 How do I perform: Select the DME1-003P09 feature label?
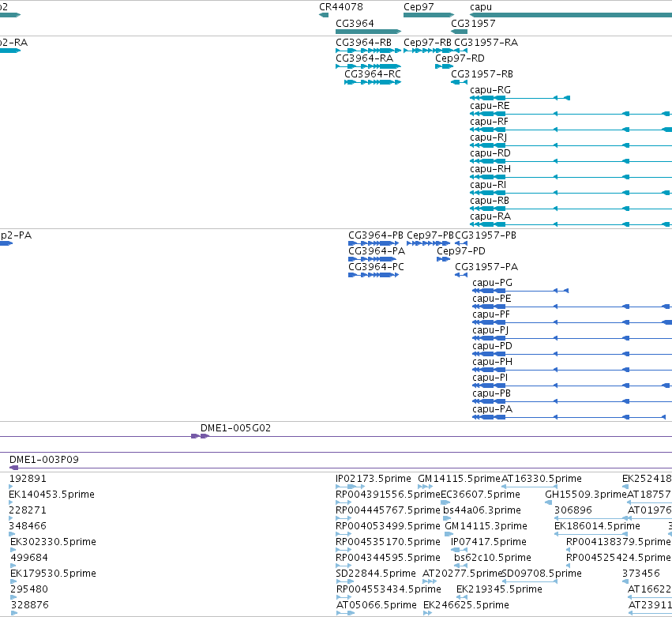click(44, 460)
